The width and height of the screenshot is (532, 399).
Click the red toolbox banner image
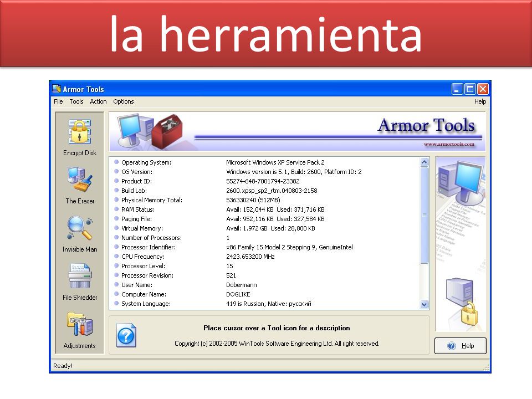coord(167,132)
